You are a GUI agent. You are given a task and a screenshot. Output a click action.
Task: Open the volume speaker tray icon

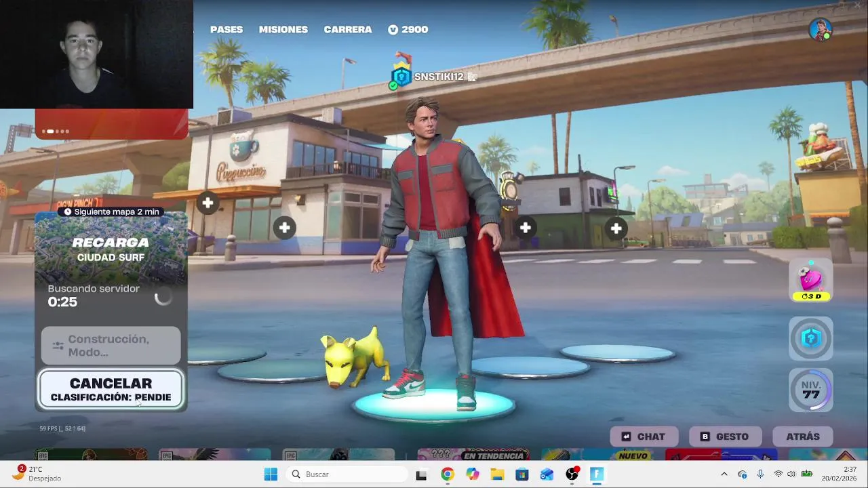pos(791,474)
